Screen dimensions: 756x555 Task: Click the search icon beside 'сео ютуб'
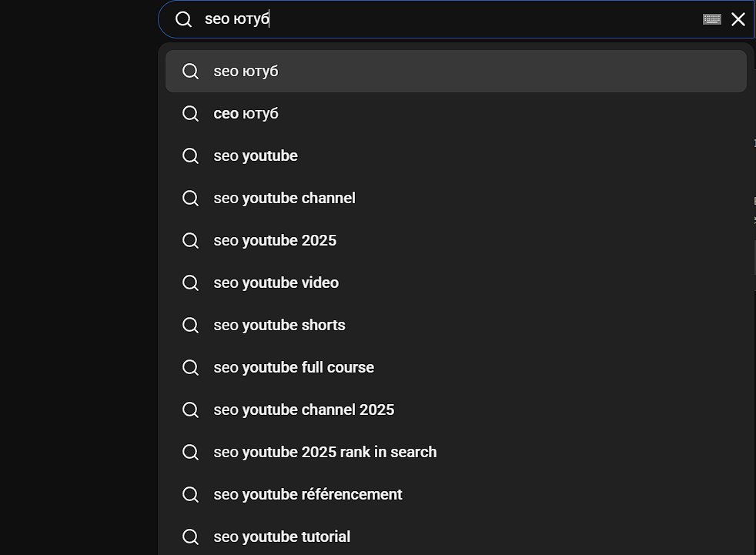tap(190, 114)
